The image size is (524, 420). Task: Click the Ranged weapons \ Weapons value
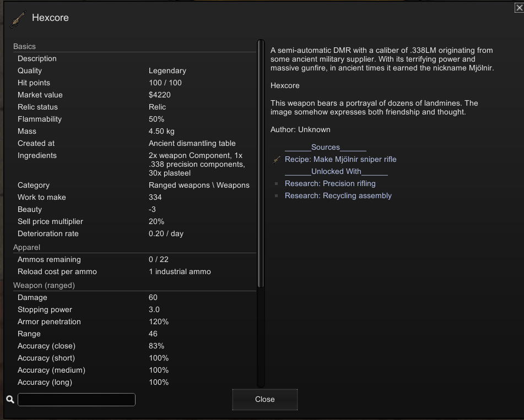pos(199,185)
